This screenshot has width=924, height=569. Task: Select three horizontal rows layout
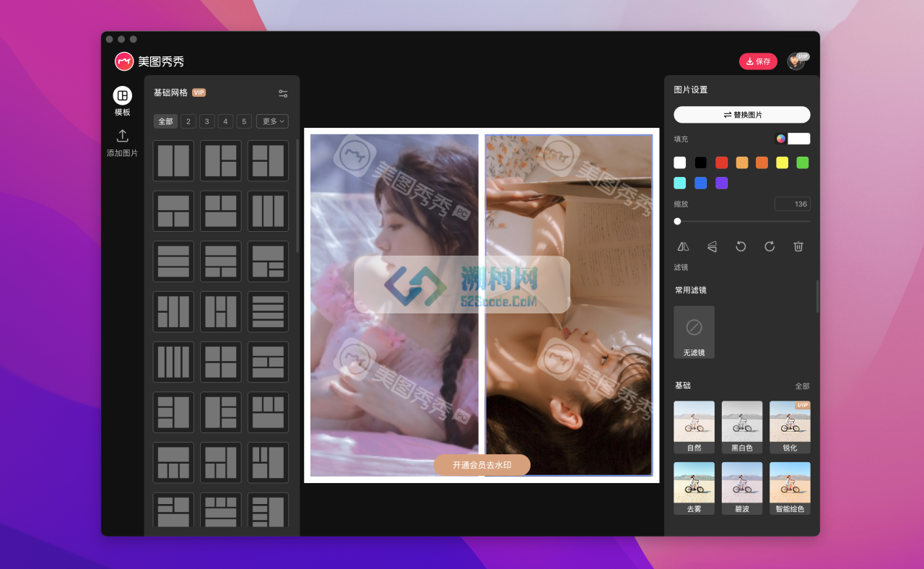pyautogui.click(x=173, y=261)
